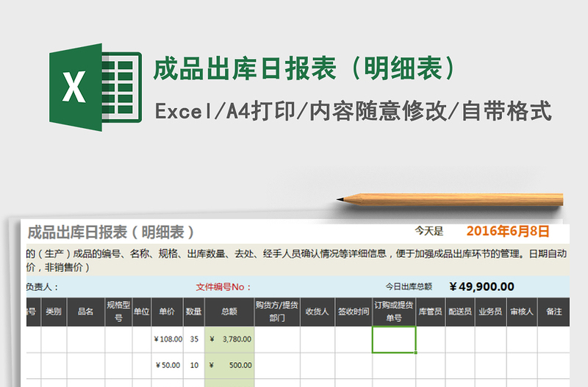Click the 负责人： label
The width and height of the screenshot is (588, 387).
43,287
